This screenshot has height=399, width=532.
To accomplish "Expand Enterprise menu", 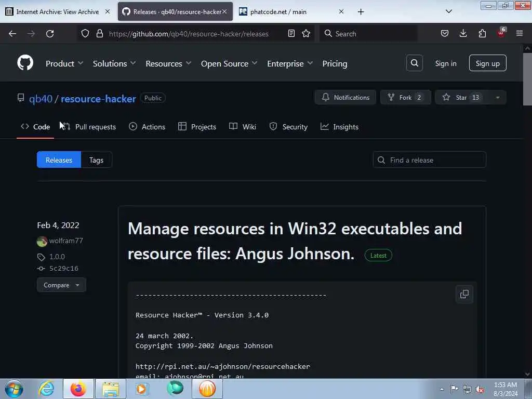I will coord(290,63).
